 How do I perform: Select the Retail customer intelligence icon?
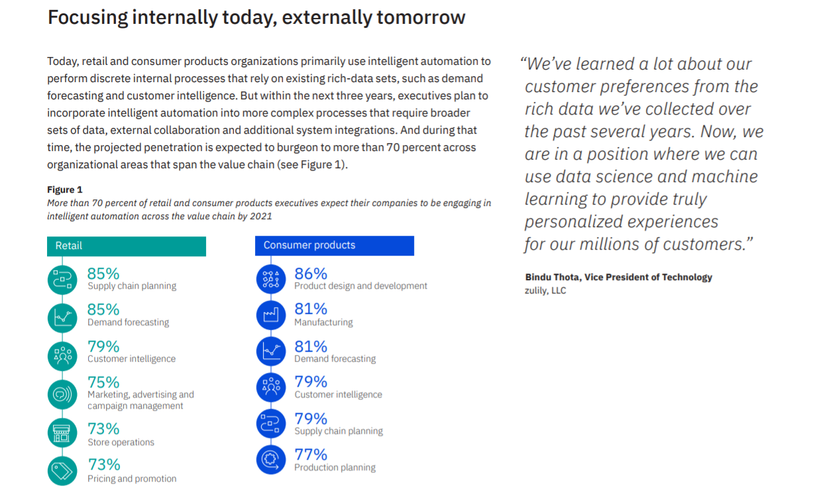(62, 356)
